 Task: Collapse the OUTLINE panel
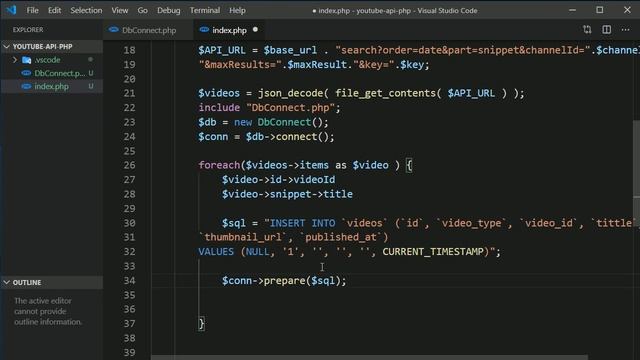point(52,282)
